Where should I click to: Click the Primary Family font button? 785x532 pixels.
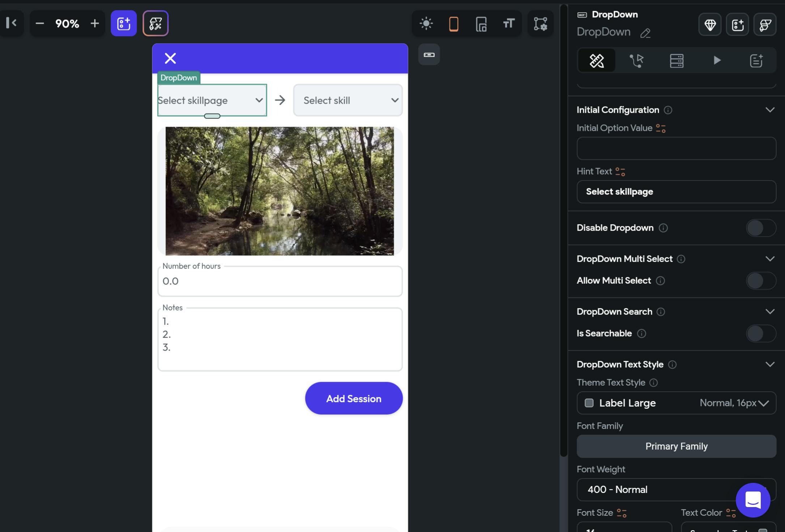(676, 446)
